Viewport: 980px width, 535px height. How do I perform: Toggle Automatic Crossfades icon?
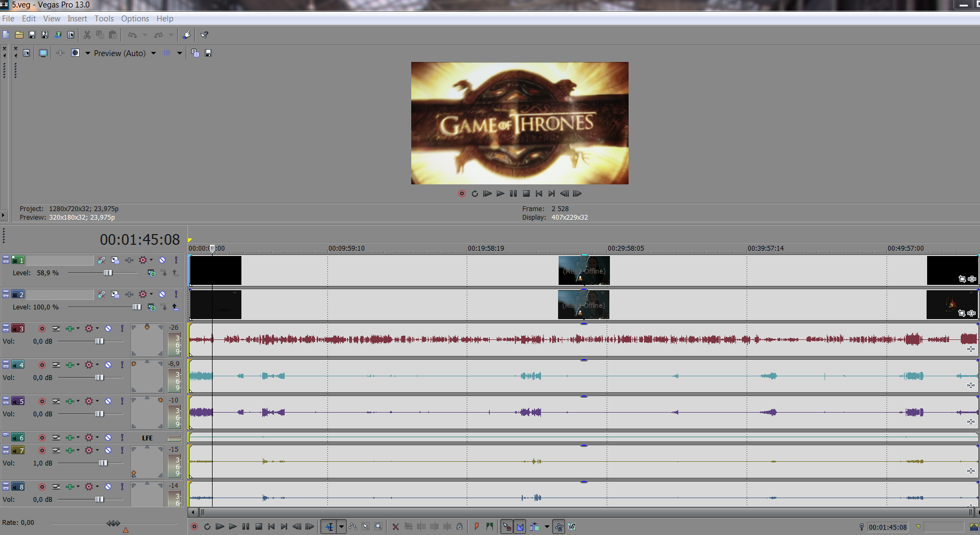point(520,526)
